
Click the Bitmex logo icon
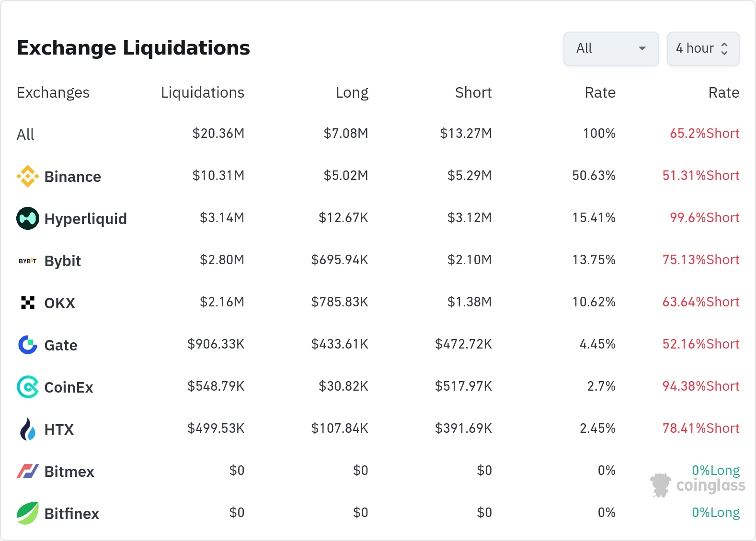pos(28,471)
